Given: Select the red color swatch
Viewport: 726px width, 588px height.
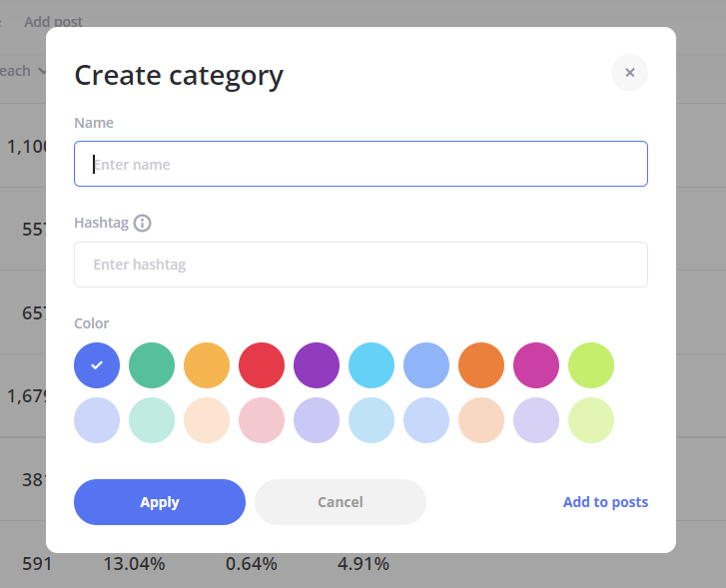Looking at the screenshot, I should (262, 365).
